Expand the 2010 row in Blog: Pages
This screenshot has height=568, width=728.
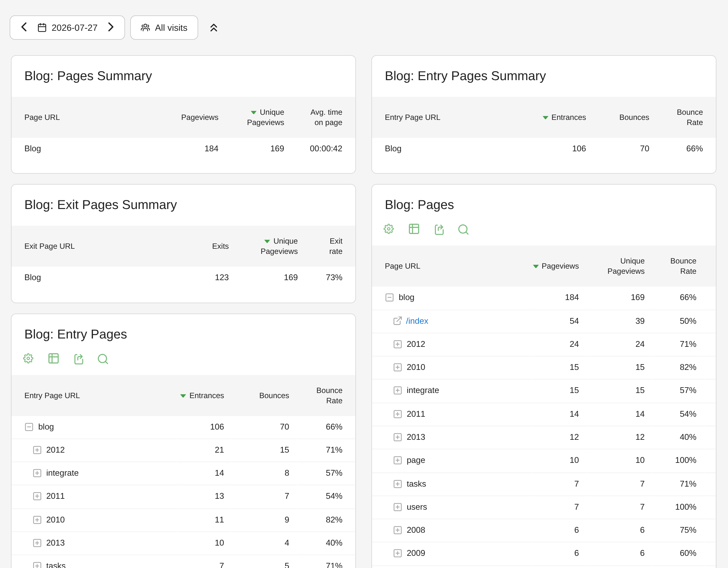pos(397,367)
